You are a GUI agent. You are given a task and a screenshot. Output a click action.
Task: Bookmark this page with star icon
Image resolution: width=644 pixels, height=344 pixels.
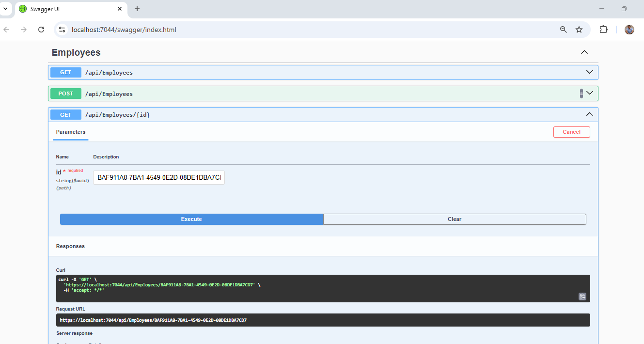[x=579, y=30]
